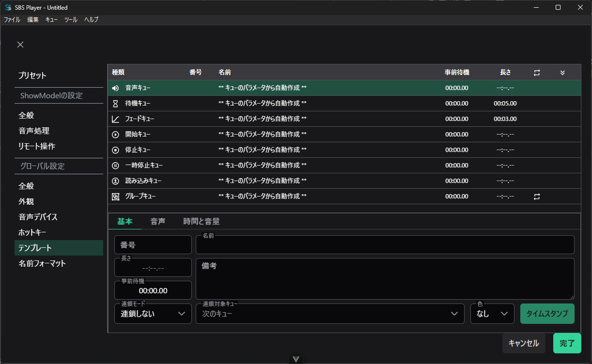
Task: Click the 番号 input field
Action: pyautogui.click(x=153, y=245)
